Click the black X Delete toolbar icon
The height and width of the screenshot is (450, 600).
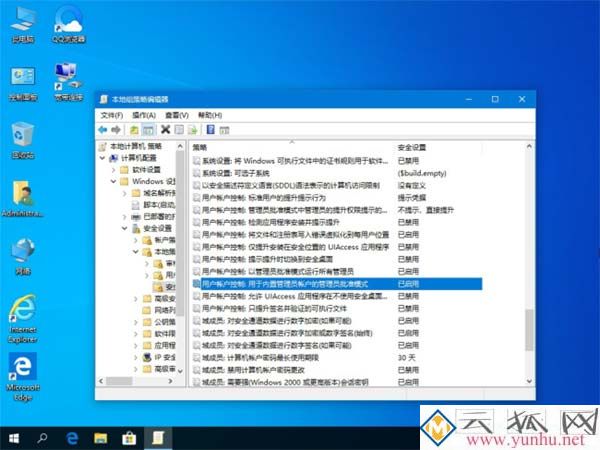tap(165, 130)
